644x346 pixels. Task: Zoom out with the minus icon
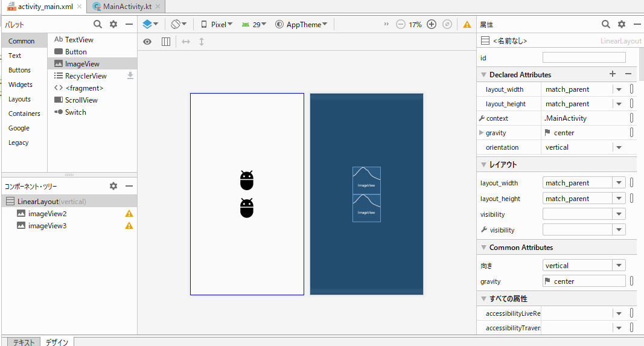(401, 25)
